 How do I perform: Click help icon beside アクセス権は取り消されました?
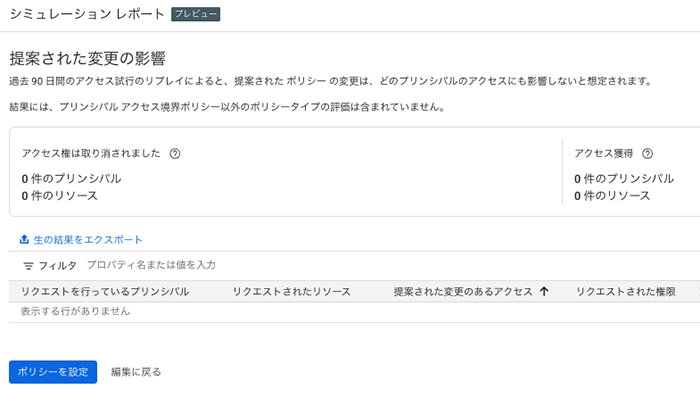(x=175, y=154)
